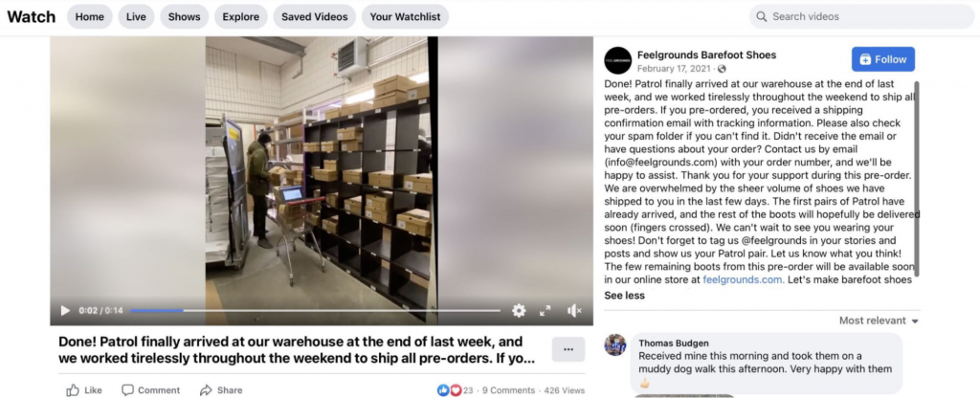The image size is (980, 398).
Task: Follow Feelgrounds Barefoot Shoes page
Action: coord(883,59)
